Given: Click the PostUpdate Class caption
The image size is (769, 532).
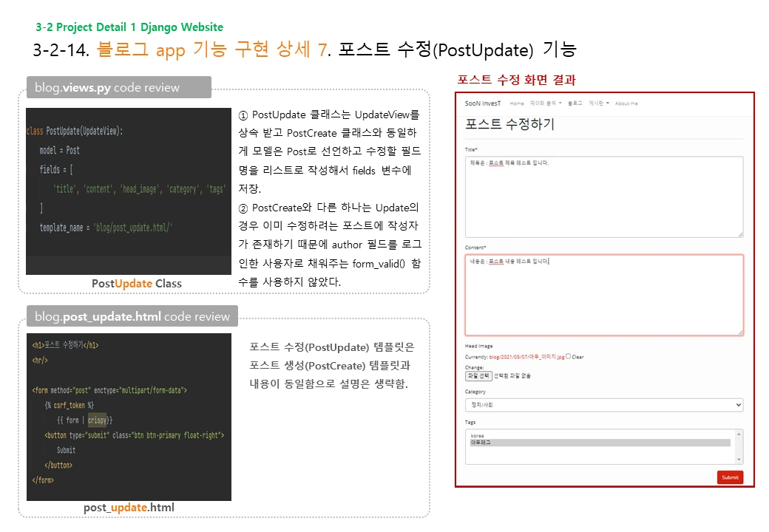Looking at the screenshot, I should pyautogui.click(x=136, y=284).
